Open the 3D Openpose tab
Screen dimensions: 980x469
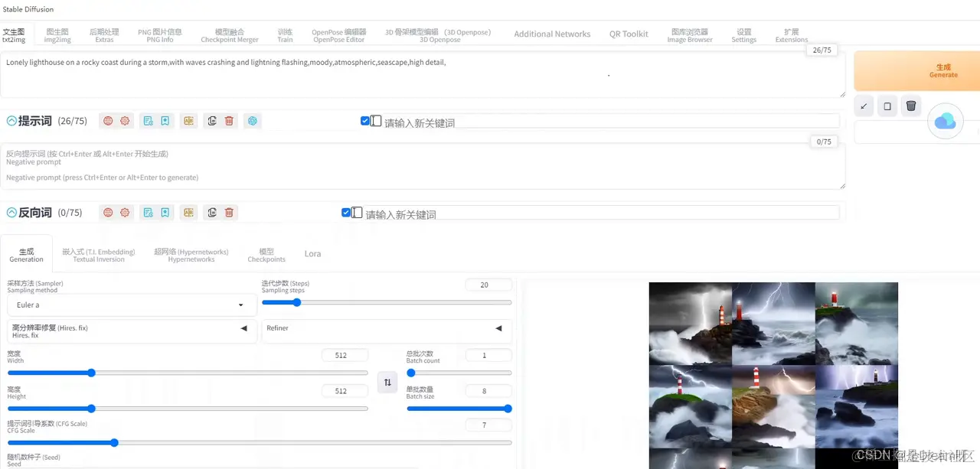439,35
